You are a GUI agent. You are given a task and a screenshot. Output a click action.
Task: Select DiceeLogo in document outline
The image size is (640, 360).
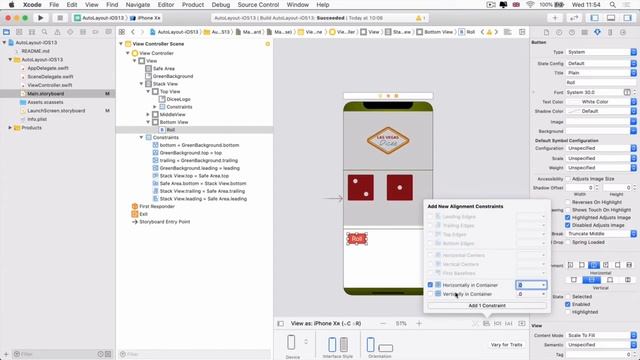tap(178, 99)
